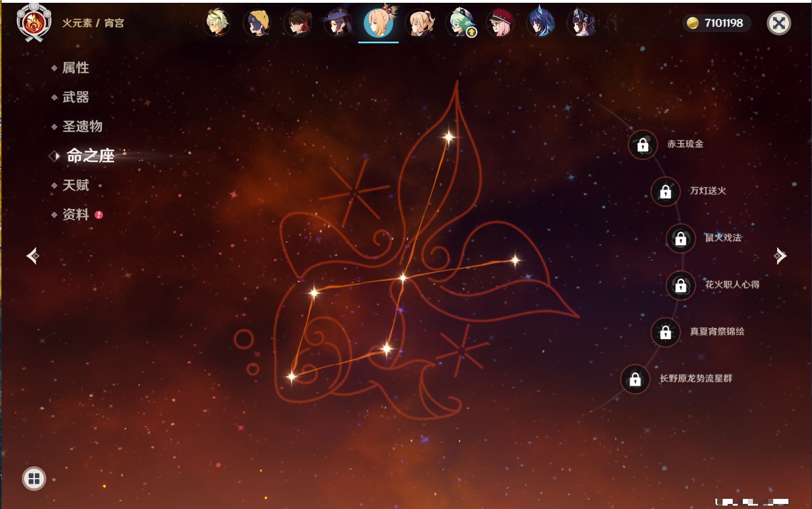The height and width of the screenshot is (509, 812).
Task: Select the locked 鼠火戏法 constellation node
Action: pos(681,238)
